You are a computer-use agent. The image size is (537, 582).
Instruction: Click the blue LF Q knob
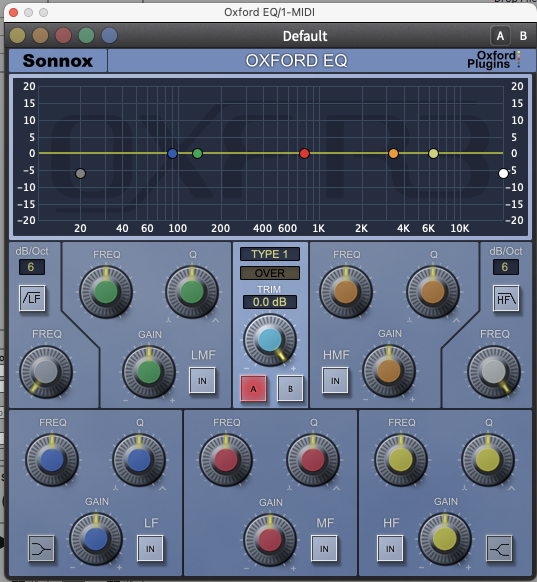[x=139, y=460]
